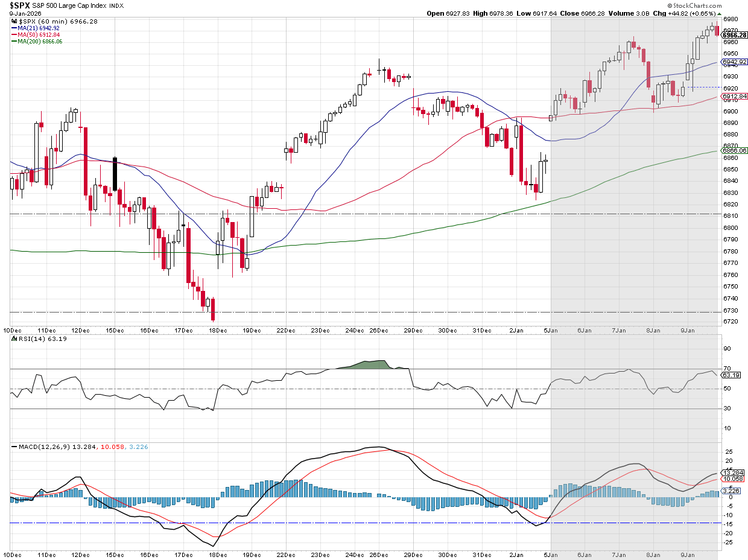748x560 pixels.
Task: Click the blue 6942.92 MA price tag
Action: [x=735, y=62]
